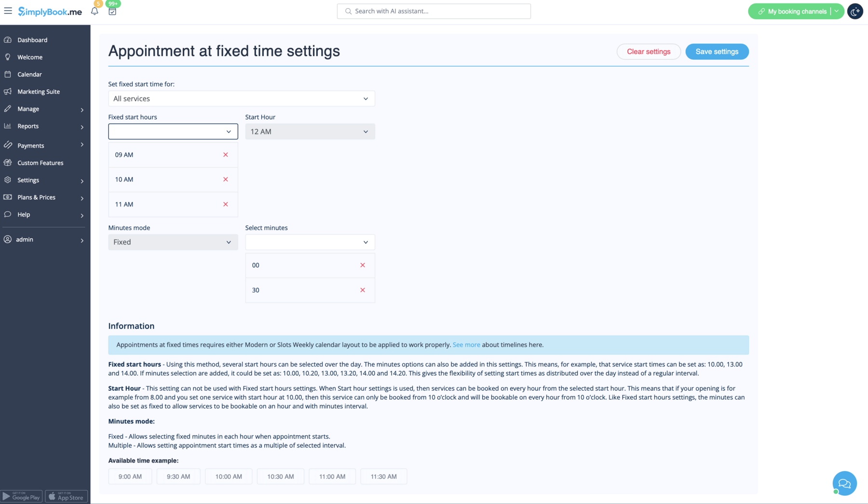The image size is (868, 504).
Task: Open the Minutes mode dropdown
Action: (x=173, y=242)
